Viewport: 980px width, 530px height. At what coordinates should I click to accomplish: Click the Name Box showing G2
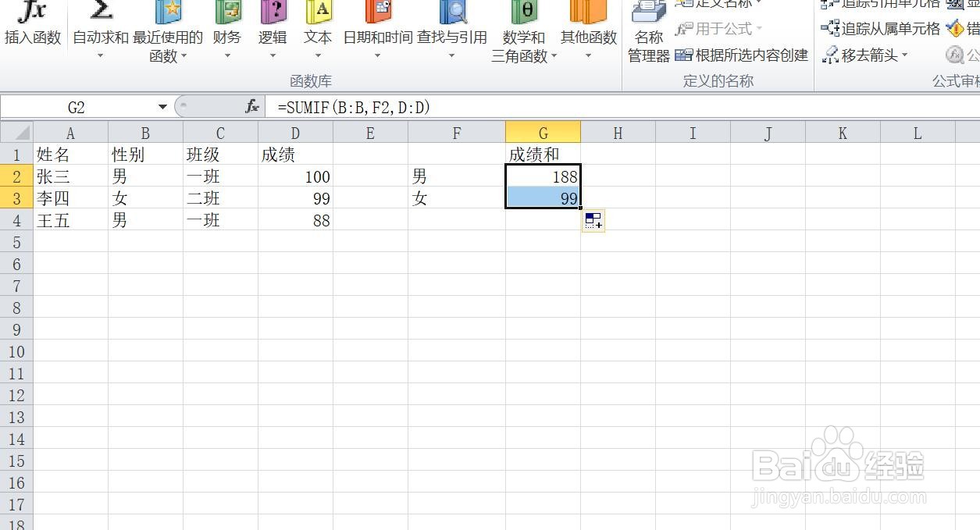[77, 107]
